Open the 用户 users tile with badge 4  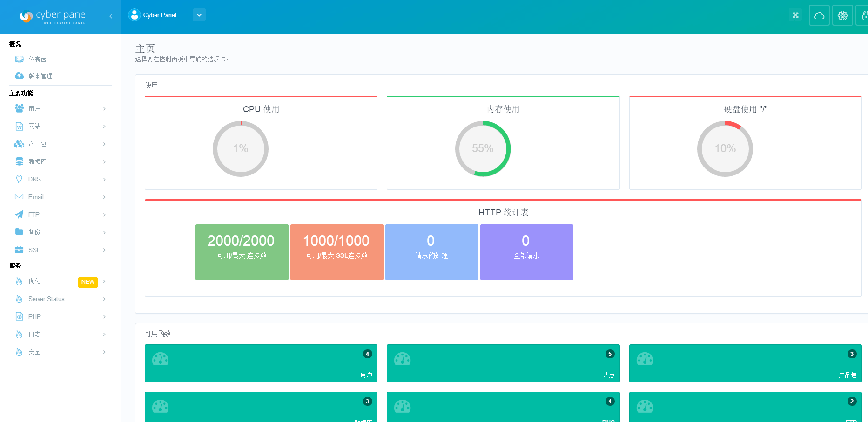coord(261,363)
